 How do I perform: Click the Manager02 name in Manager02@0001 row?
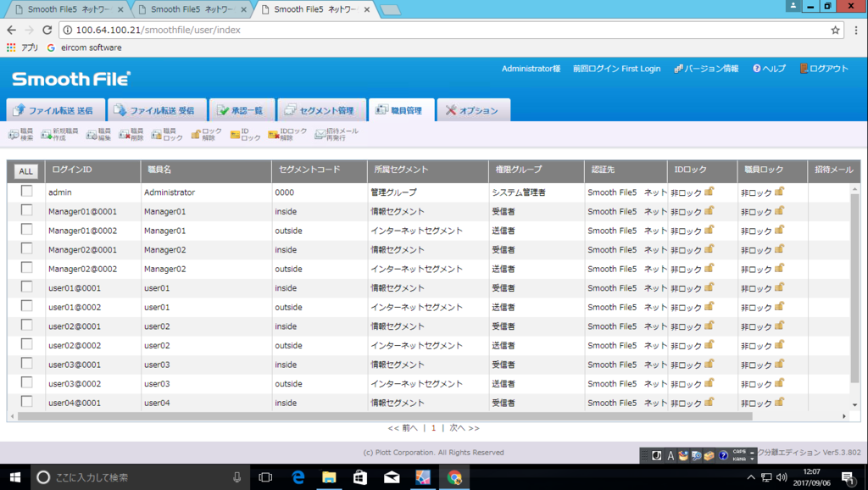point(165,250)
